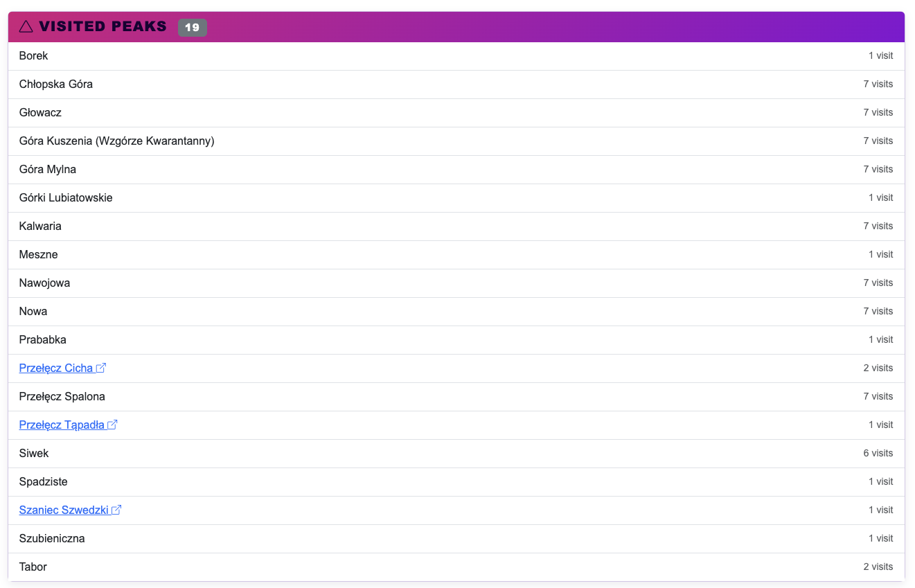
Task: Click the visits count for Nawojowa
Action: pos(878,283)
